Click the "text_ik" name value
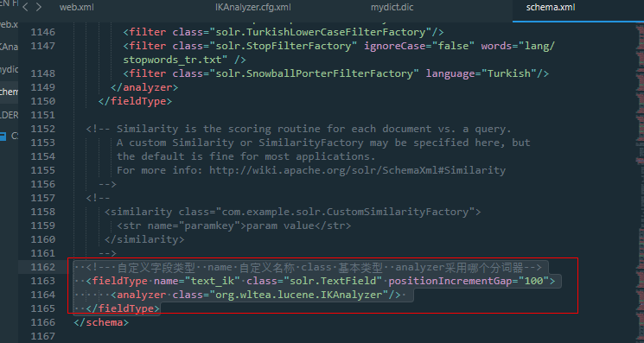 coord(213,281)
